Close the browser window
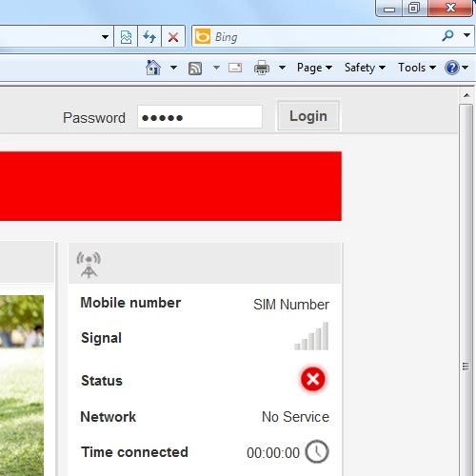 450,8
